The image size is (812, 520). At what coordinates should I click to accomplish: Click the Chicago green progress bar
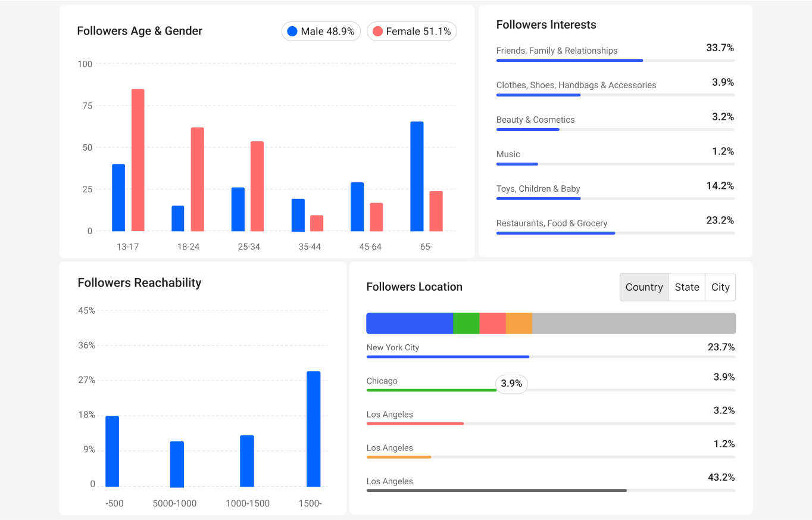(x=432, y=390)
